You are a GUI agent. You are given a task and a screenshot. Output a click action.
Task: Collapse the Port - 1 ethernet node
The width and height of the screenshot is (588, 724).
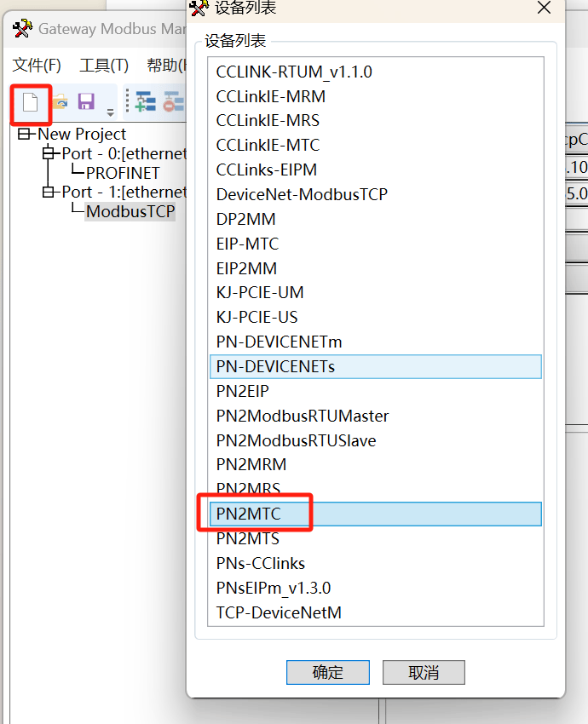click(x=49, y=192)
